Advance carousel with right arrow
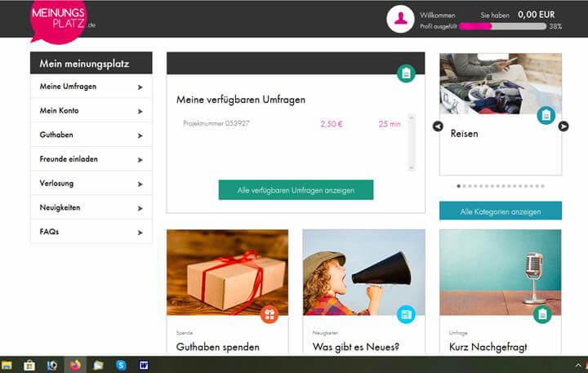The image size is (588, 373). pyautogui.click(x=563, y=126)
